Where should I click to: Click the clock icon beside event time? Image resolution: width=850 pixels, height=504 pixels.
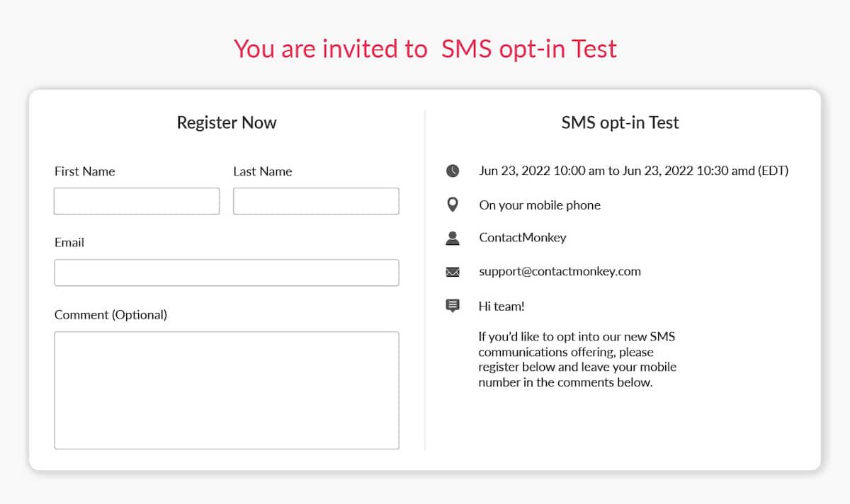tap(453, 171)
